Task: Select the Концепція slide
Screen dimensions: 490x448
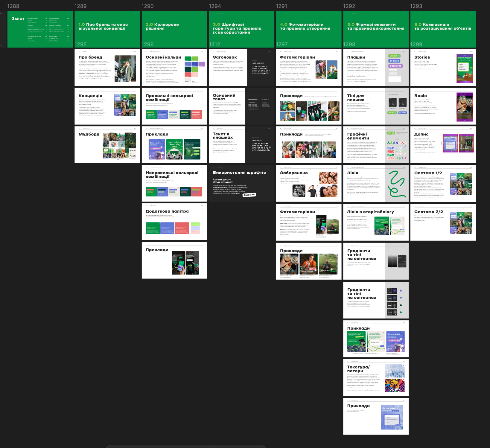Action: pos(107,106)
